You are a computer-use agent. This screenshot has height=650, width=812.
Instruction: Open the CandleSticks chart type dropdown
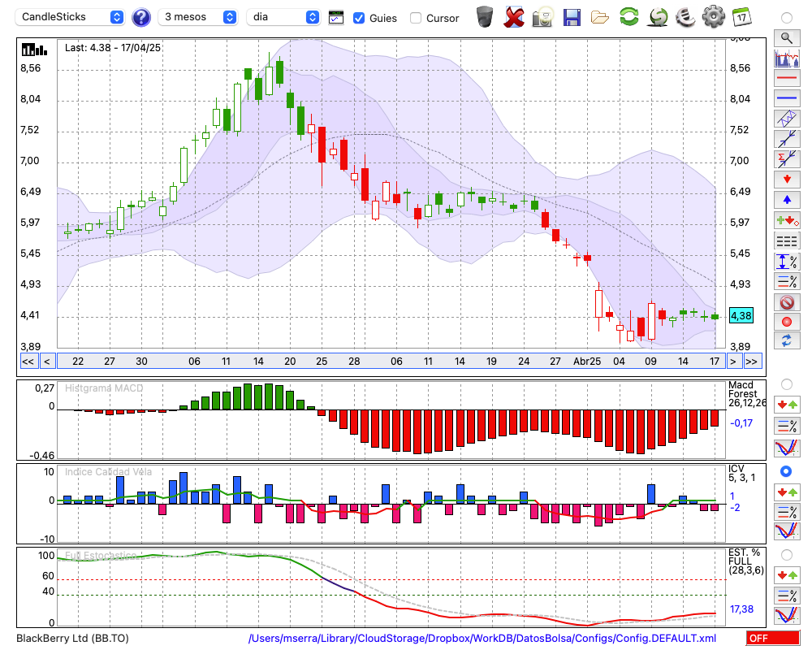pyautogui.click(x=70, y=17)
